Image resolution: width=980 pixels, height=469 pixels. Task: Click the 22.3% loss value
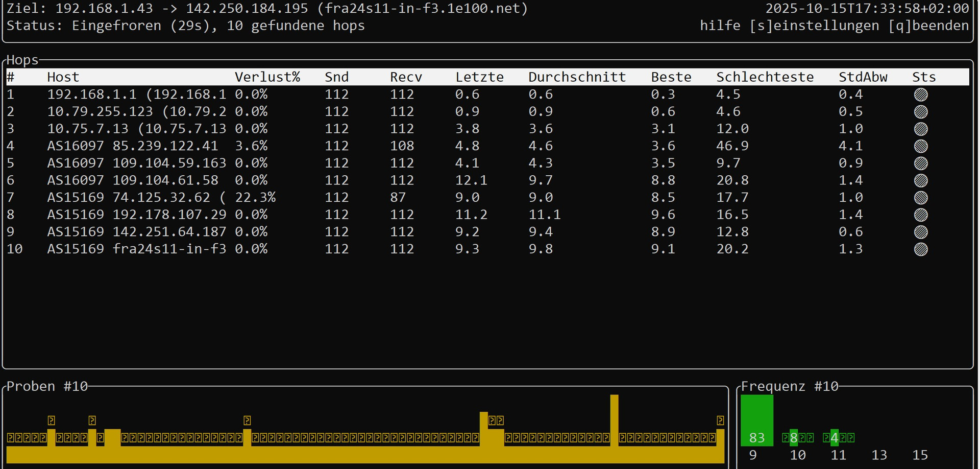pos(255,198)
